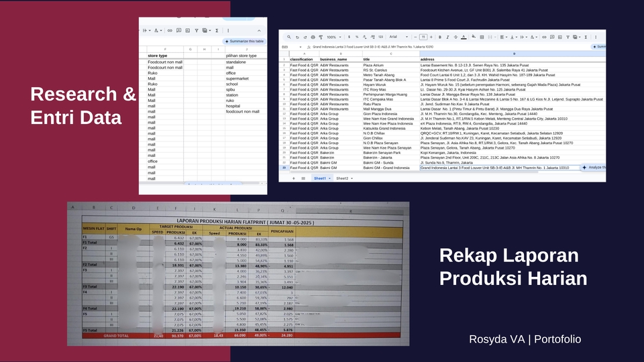
Task: Toggle strikethrough formatting
Action: [x=457, y=37]
